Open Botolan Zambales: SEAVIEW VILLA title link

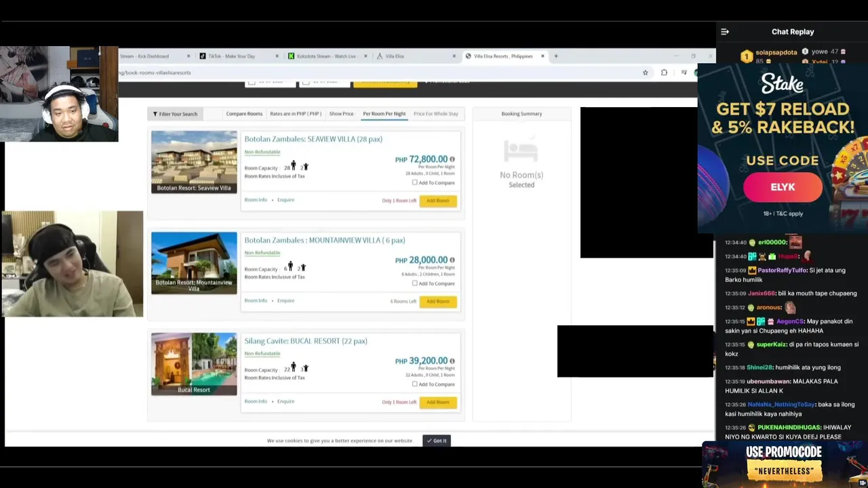click(313, 139)
